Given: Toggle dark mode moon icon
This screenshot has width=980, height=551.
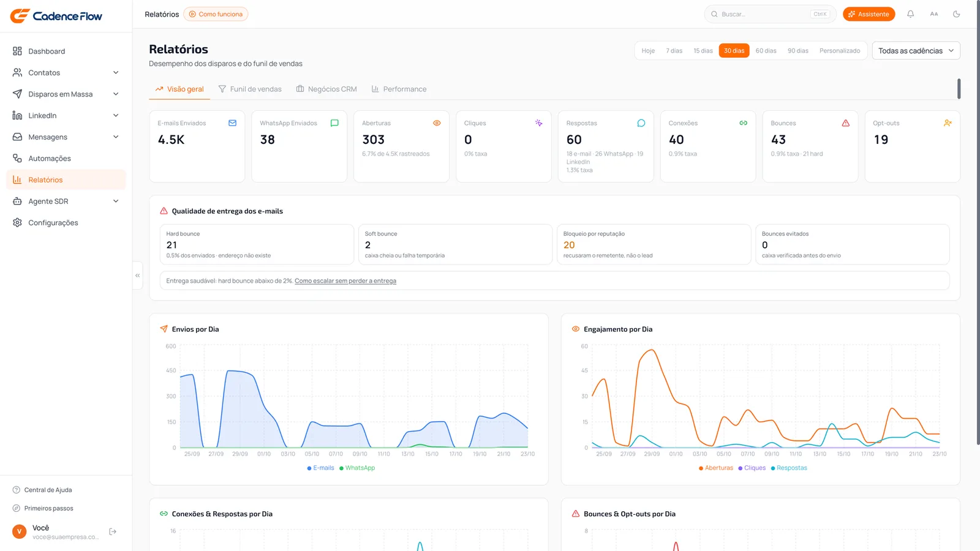Looking at the screenshot, I should [x=957, y=14].
